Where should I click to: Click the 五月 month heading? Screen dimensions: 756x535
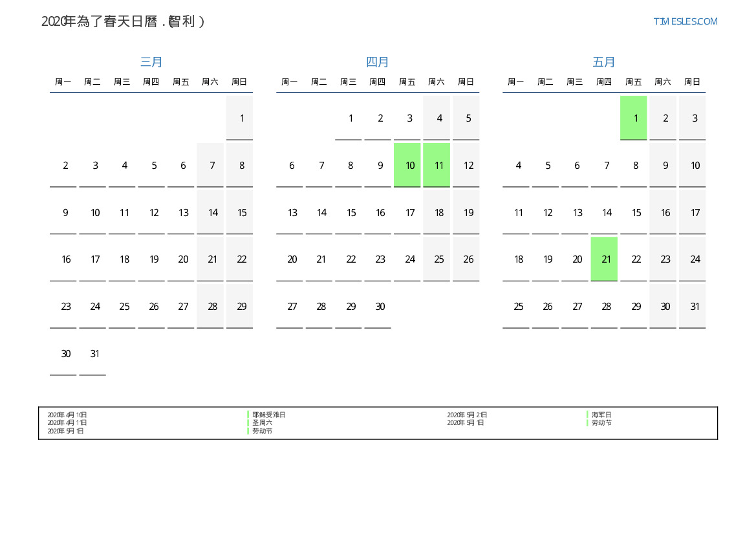[604, 62]
